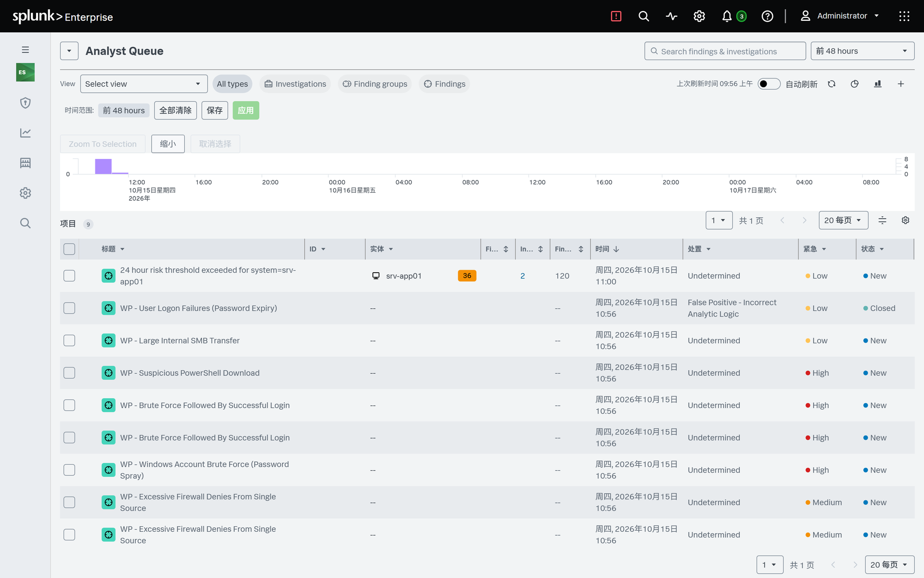The height and width of the screenshot is (578, 924).
Task: Expand the dropdown beside Analyst Queue title
Action: [69, 51]
